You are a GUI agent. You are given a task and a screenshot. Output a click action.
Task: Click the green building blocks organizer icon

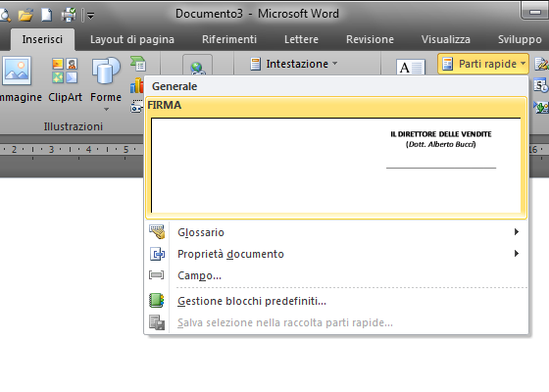[x=157, y=301]
